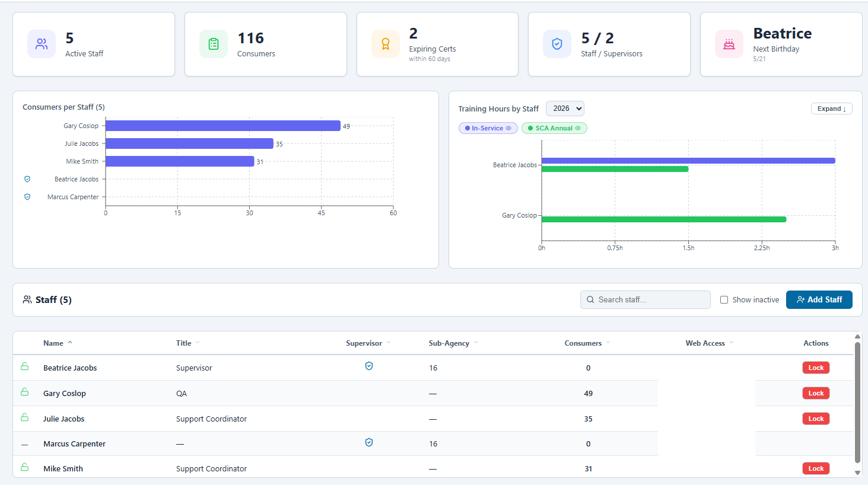This screenshot has height=485, width=868.
Task: Click shield icon beside Beatrice Jacobs in chart
Action: [27, 179]
